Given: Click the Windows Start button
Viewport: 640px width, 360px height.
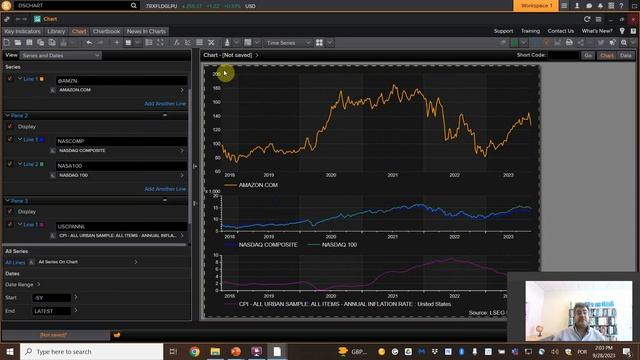Looking at the screenshot, I should pos(10,351).
